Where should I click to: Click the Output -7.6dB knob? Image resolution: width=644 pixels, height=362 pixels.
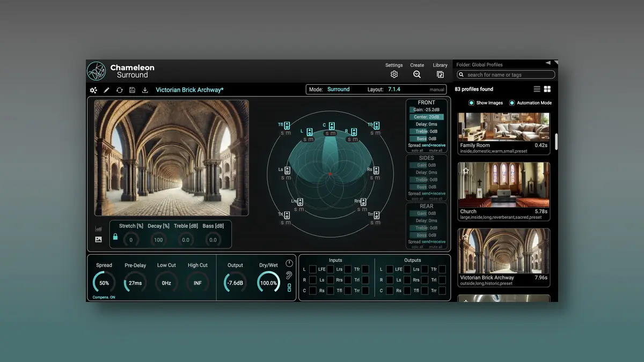235,283
